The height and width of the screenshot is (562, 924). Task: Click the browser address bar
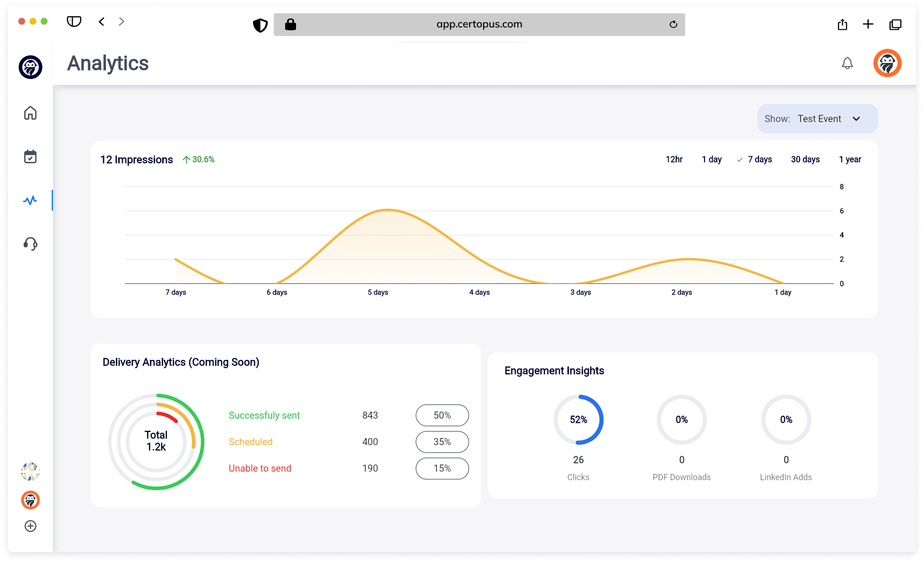[479, 24]
